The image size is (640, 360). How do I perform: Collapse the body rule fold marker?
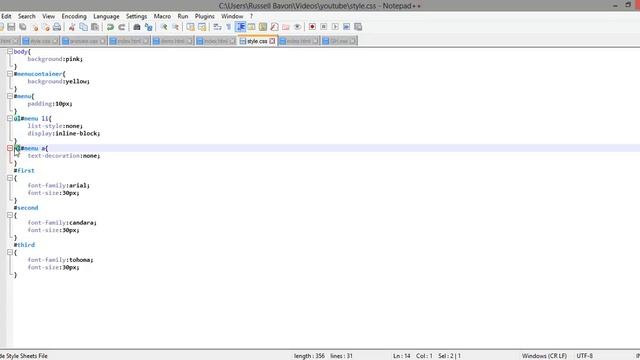click(10, 52)
